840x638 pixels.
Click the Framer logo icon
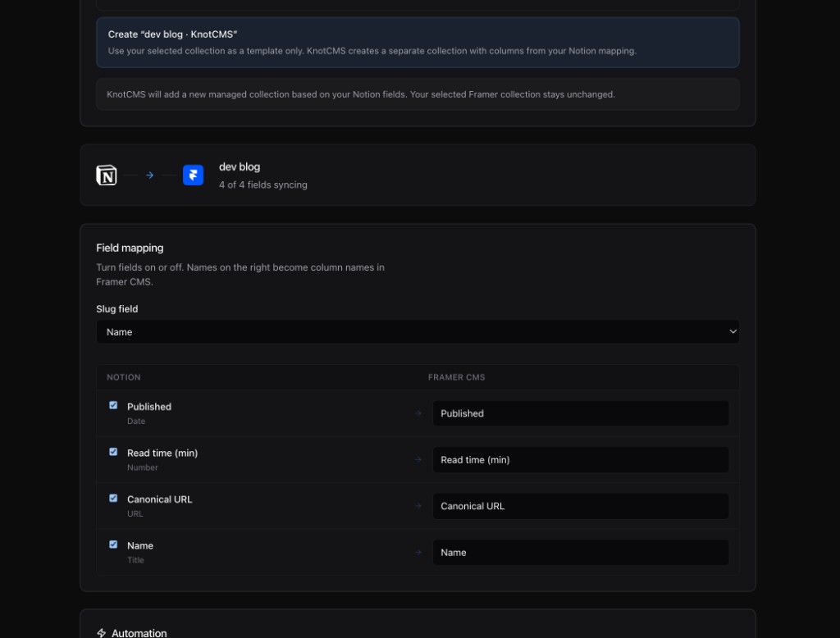point(193,175)
